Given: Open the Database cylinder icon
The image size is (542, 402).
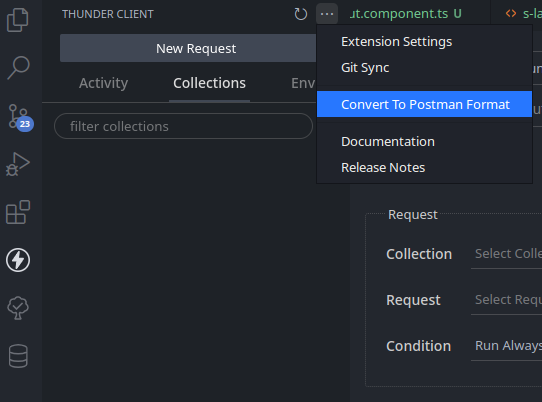Looking at the screenshot, I should 18,356.
